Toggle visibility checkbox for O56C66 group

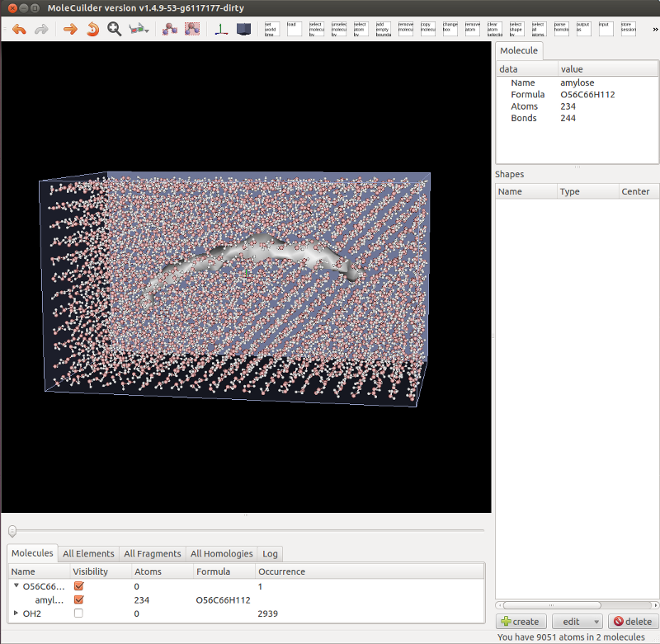[x=78, y=586]
